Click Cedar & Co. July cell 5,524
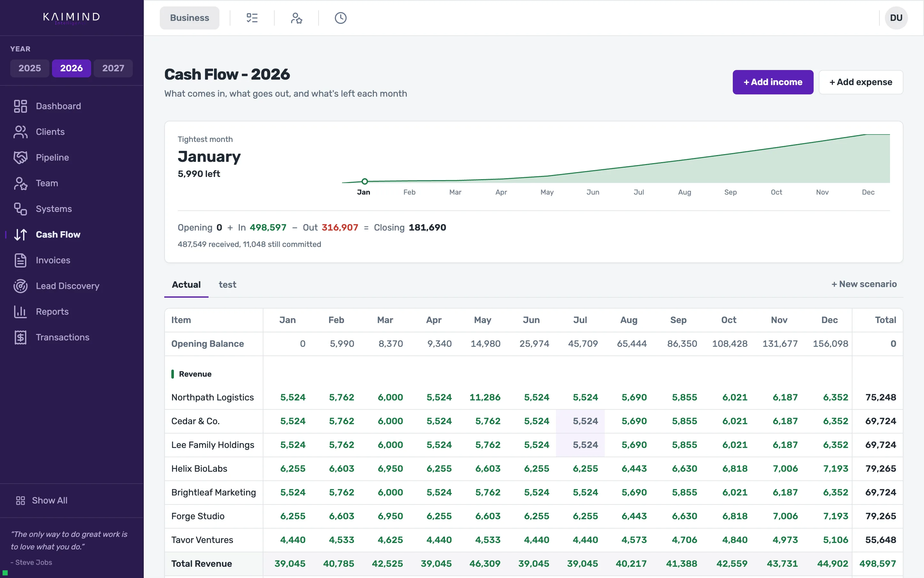The height and width of the screenshot is (578, 924). pyautogui.click(x=580, y=421)
